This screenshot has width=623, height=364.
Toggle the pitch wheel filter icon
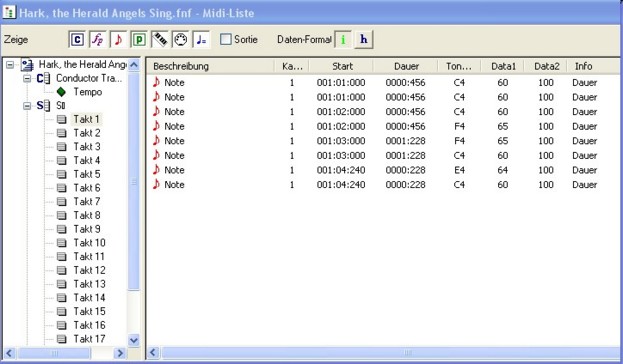(x=160, y=39)
